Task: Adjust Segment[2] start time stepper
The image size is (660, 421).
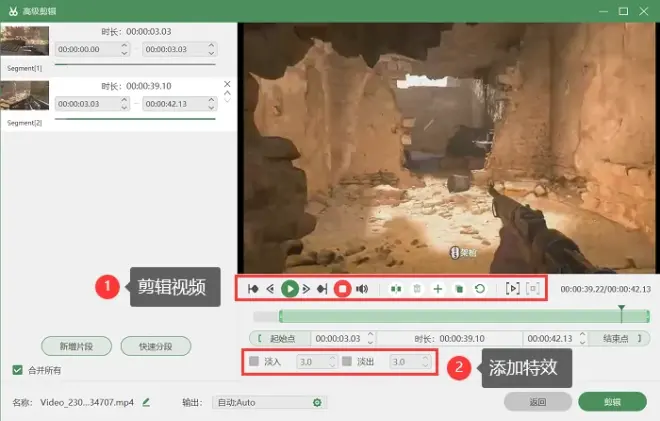Action: tap(124, 104)
